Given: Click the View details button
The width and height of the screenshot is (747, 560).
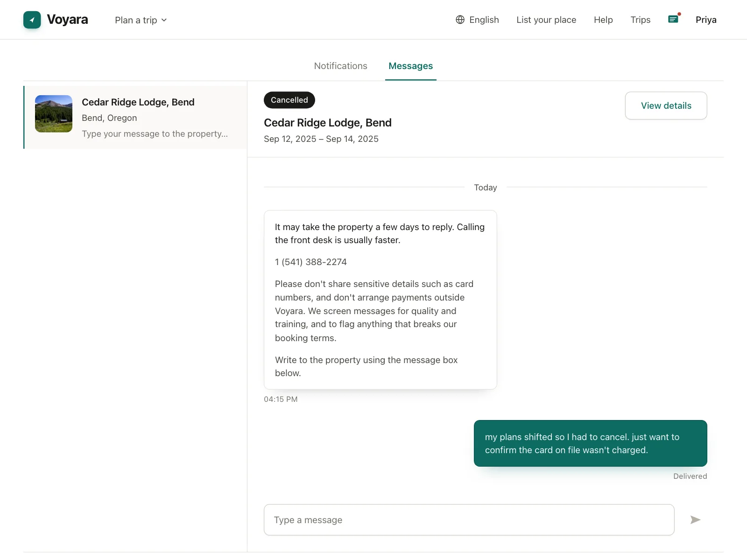Looking at the screenshot, I should pos(666,105).
